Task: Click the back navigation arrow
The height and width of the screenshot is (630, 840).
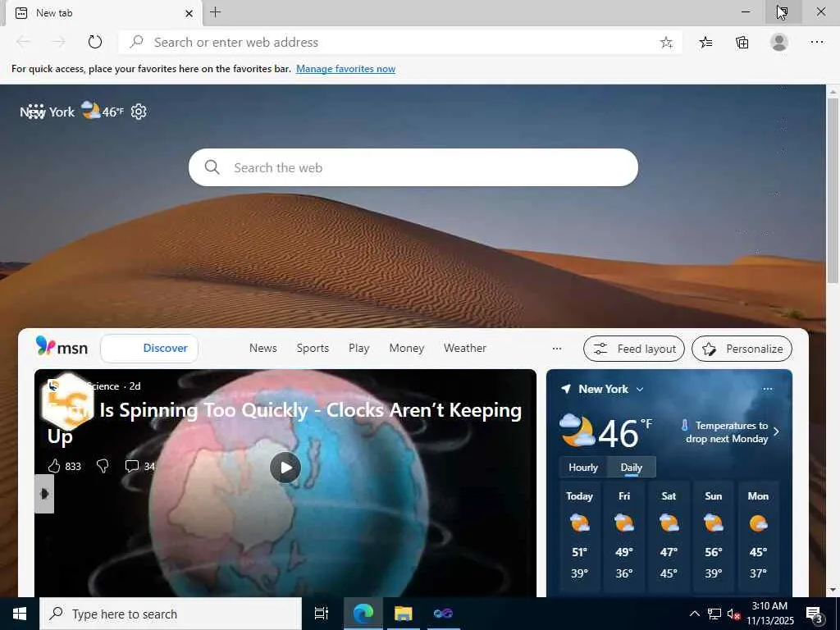Action: coord(23,42)
